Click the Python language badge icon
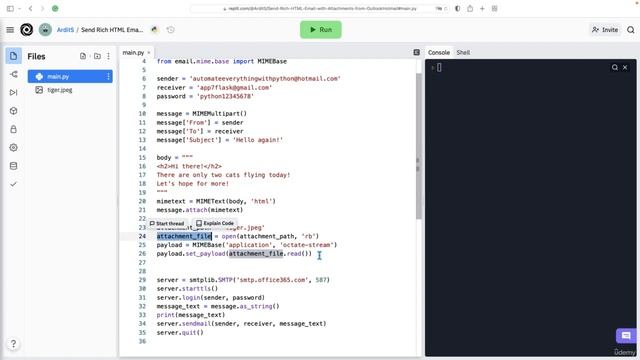 [x=154, y=29]
